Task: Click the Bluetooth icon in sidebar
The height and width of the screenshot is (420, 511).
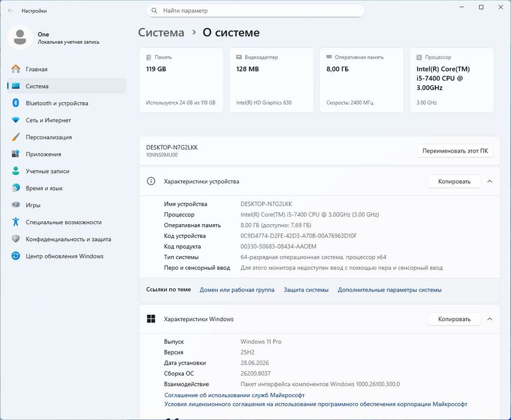Action: click(16, 103)
